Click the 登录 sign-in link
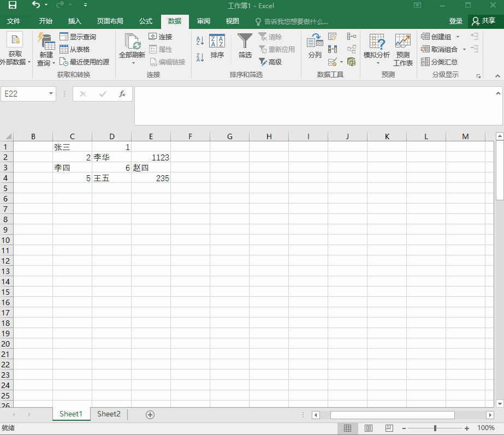Viewport: 504px width, 435px height. click(x=455, y=21)
